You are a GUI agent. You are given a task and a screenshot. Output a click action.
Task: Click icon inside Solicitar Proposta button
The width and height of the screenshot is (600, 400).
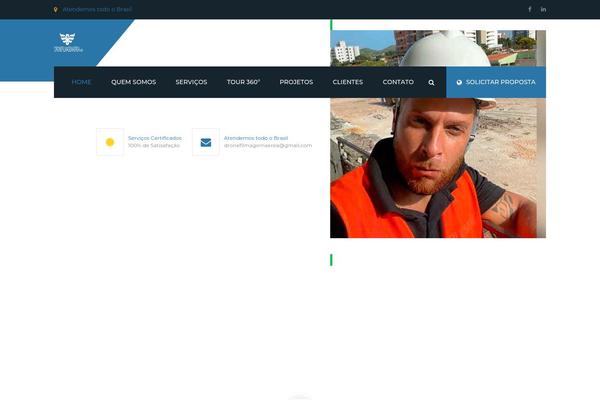point(459,82)
